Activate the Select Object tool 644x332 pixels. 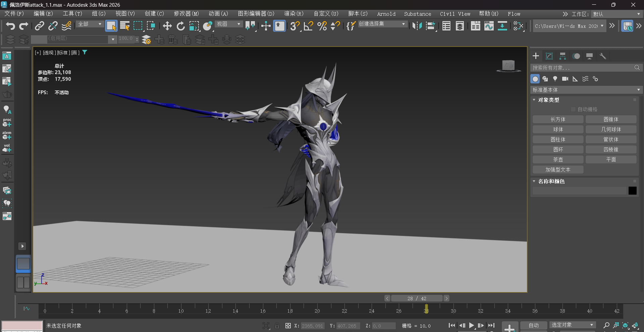(111, 26)
